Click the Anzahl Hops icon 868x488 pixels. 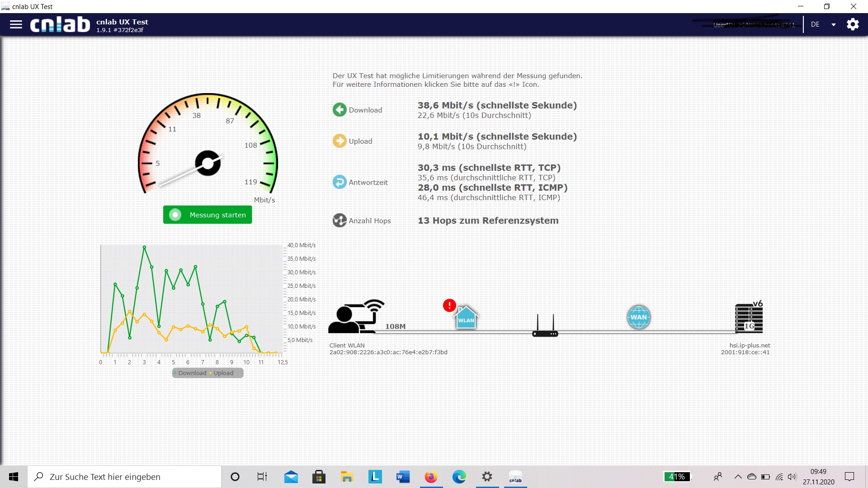click(340, 221)
